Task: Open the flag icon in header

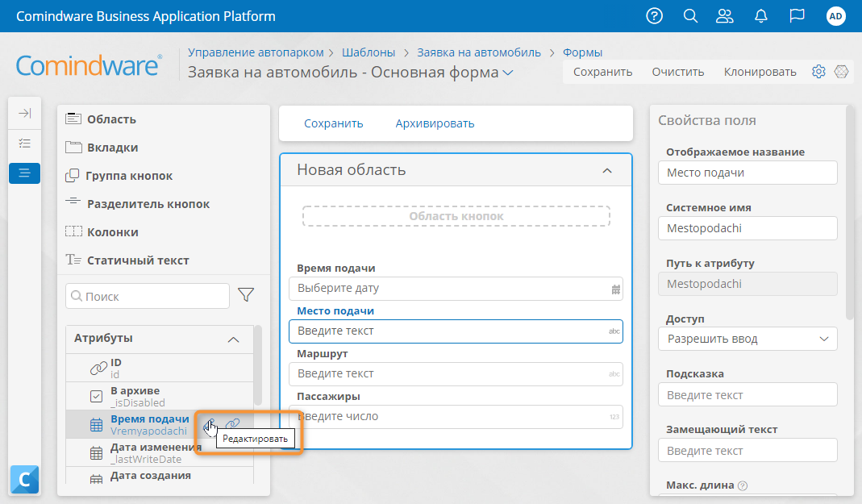Action: tap(797, 16)
